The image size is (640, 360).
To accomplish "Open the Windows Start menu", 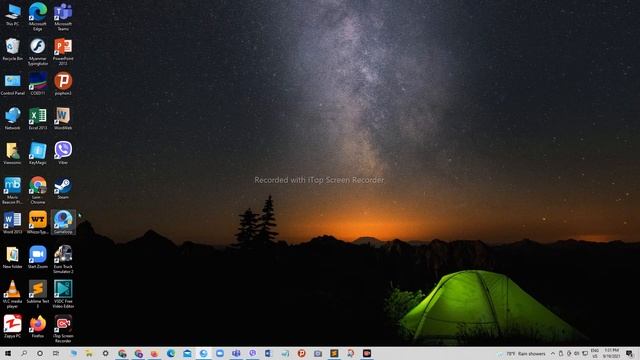I will point(8,353).
